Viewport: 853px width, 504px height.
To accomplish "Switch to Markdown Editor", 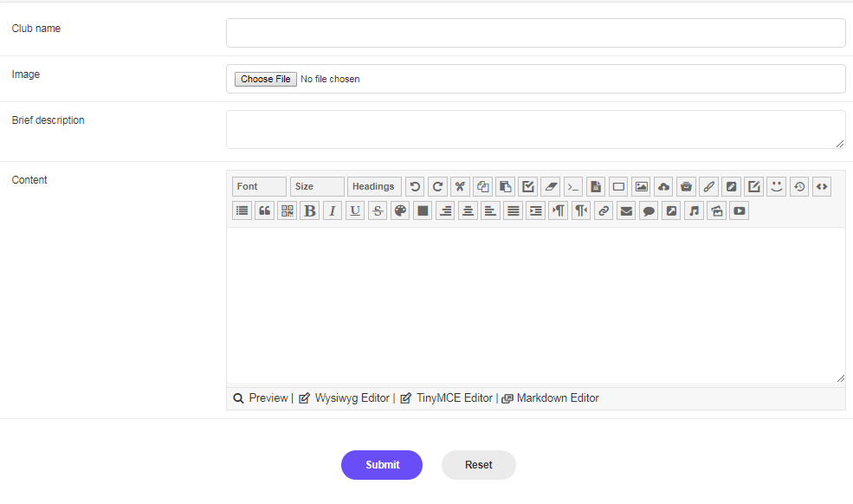I will click(x=550, y=398).
